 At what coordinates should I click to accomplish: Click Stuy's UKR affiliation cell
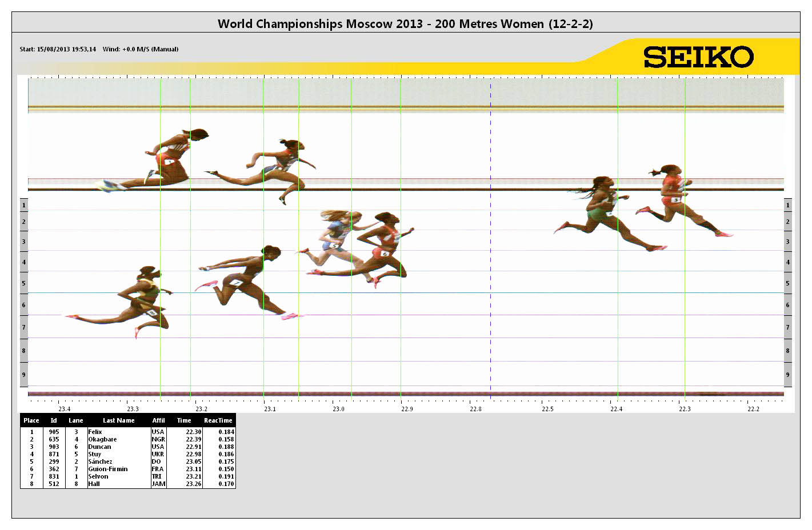158,454
